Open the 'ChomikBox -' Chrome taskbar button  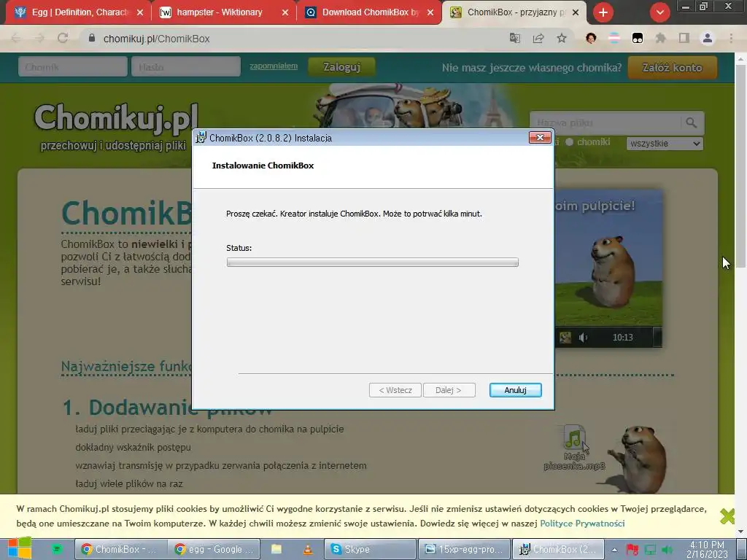[x=120, y=549]
